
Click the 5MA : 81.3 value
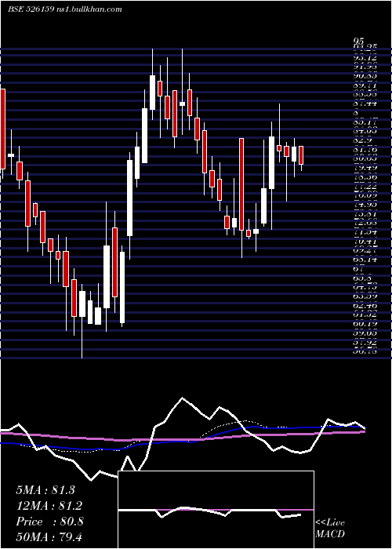45,490
